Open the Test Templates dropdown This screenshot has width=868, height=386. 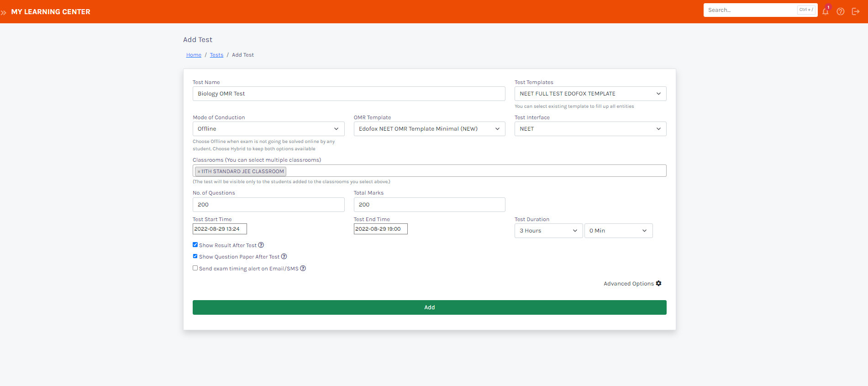(x=590, y=94)
